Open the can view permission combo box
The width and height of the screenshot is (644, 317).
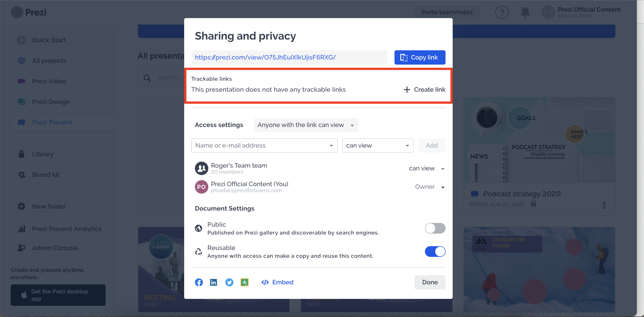coord(377,145)
